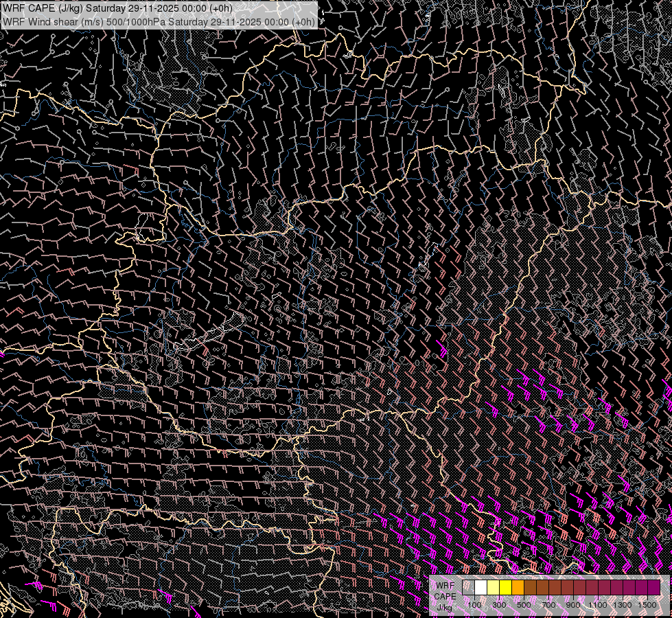This screenshot has width=672, height=618.
Task: Click the 100 value label in legend
Action: point(474,605)
